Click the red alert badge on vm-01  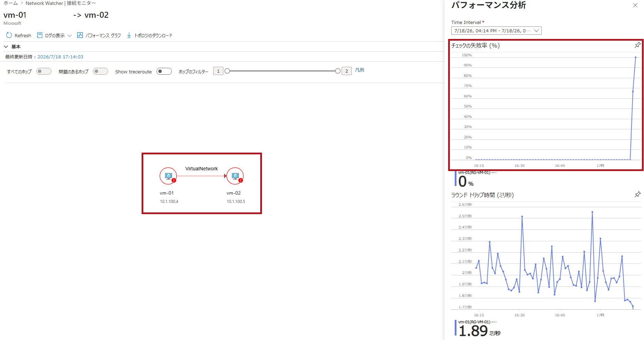pyautogui.click(x=174, y=180)
